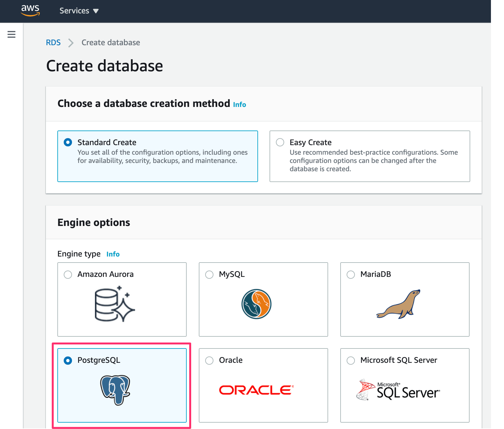Screen dimensions: 504x429
Task: Expand the Services dropdown menu
Action: pyautogui.click(x=74, y=11)
